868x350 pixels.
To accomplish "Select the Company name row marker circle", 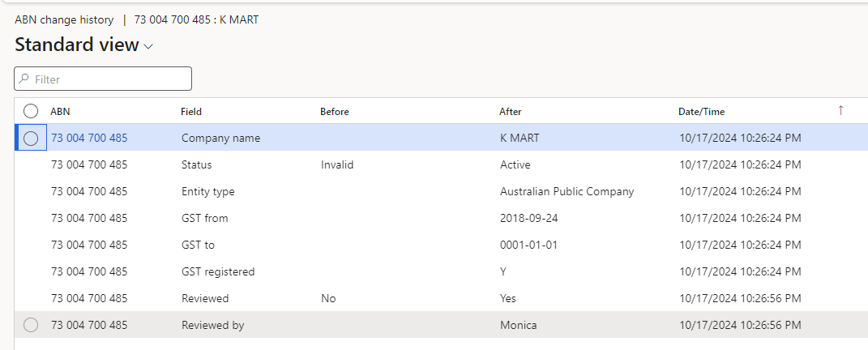I will [x=31, y=139].
